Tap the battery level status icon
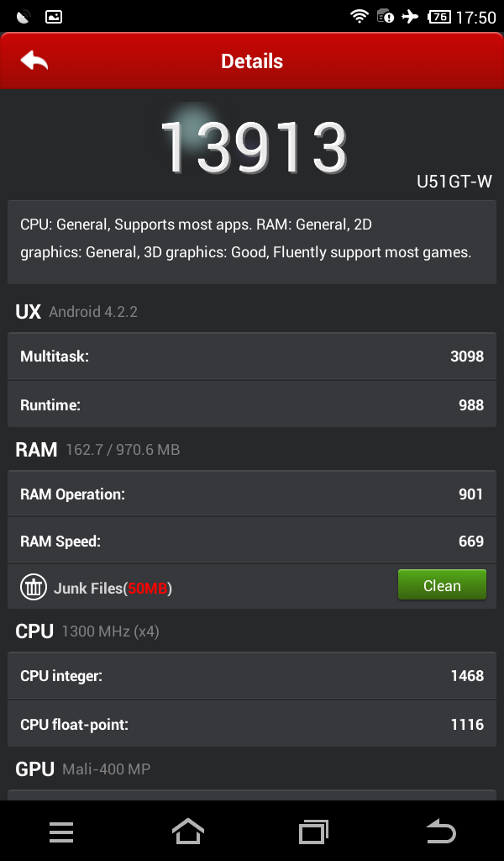Image resolution: width=504 pixels, height=861 pixels. [x=438, y=16]
